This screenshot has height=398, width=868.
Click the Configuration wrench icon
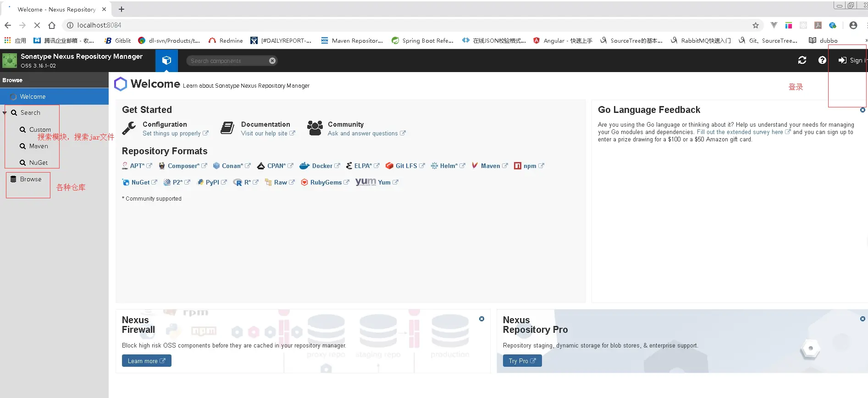click(x=129, y=128)
